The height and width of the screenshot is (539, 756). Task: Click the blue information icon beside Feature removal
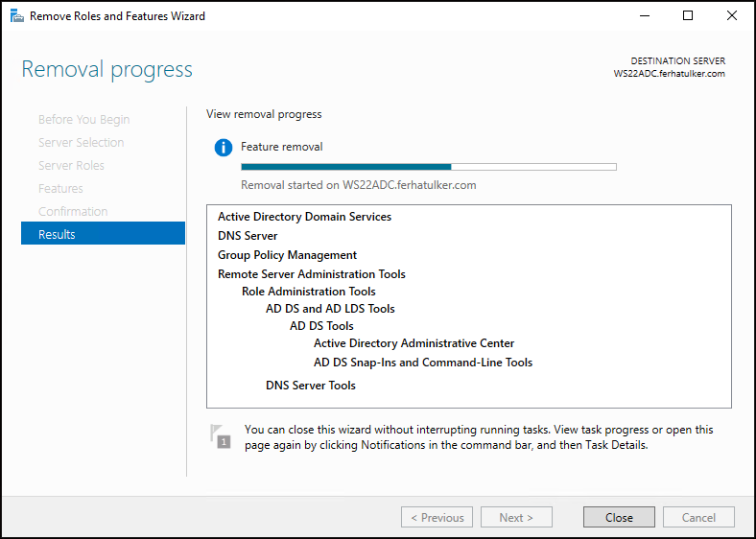pos(224,148)
